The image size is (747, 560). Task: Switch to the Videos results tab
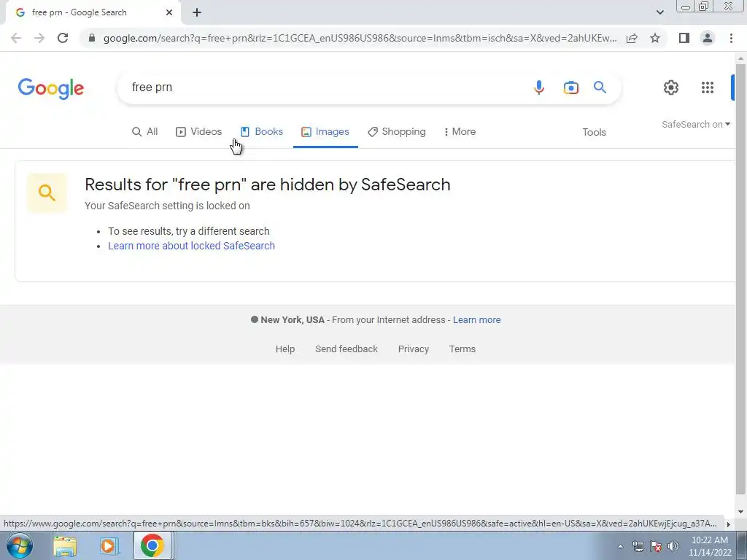tap(198, 132)
